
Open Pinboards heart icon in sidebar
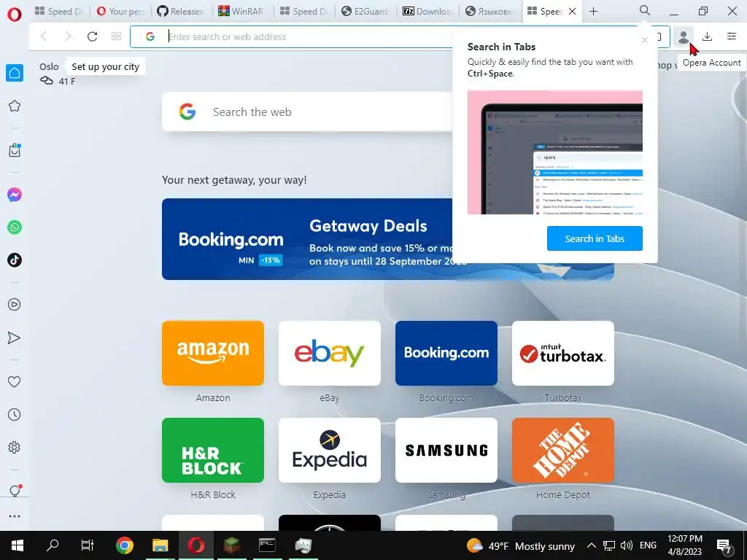click(15, 381)
